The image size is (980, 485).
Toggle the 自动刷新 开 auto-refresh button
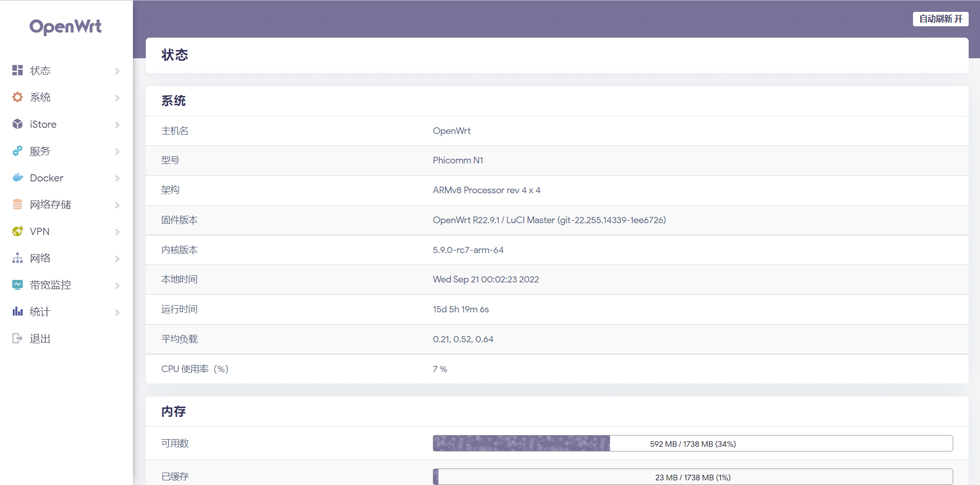(x=940, y=19)
